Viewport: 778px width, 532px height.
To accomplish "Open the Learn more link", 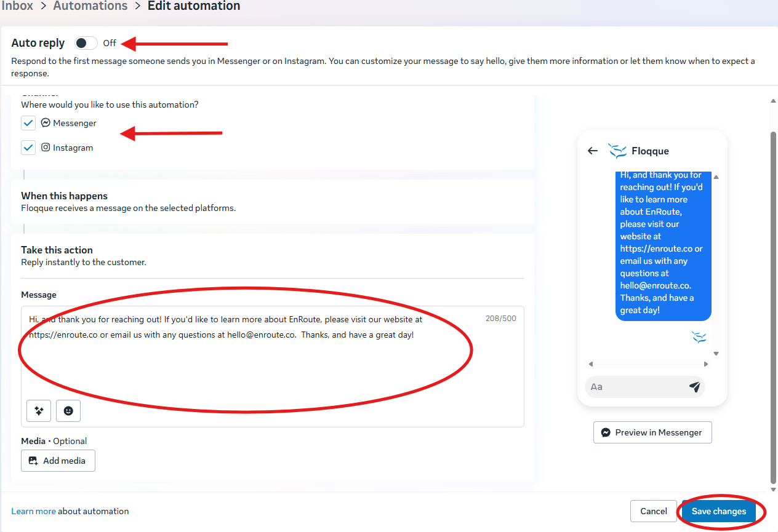I will point(34,511).
